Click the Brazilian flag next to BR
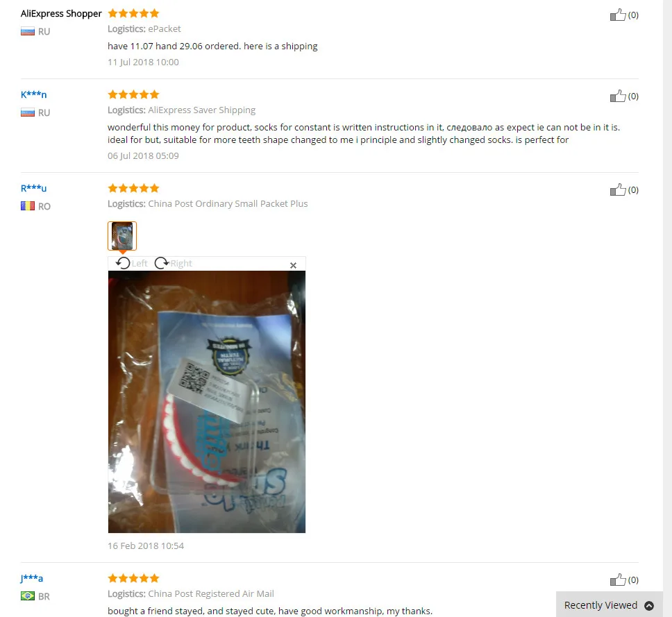The image size is (672, 617). (28, 596)
